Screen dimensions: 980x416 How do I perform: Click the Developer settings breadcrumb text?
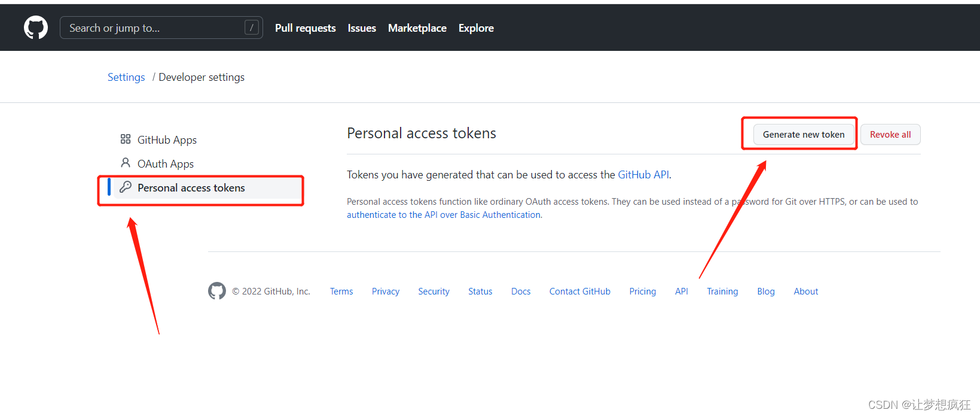[202, 77]
